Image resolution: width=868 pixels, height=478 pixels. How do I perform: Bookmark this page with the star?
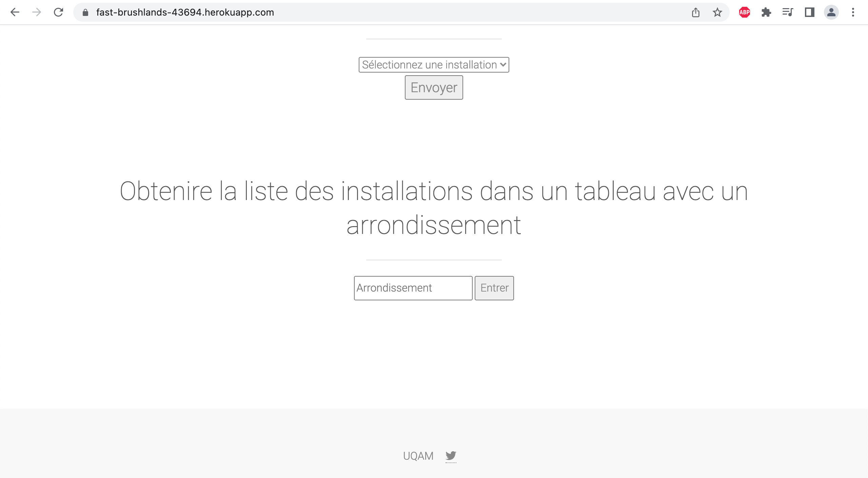717,13
